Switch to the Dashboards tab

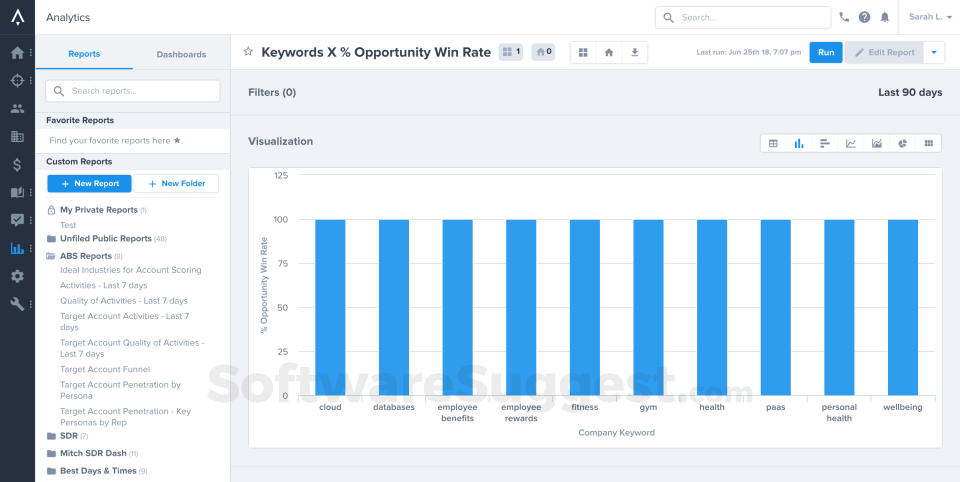[181, 54]
